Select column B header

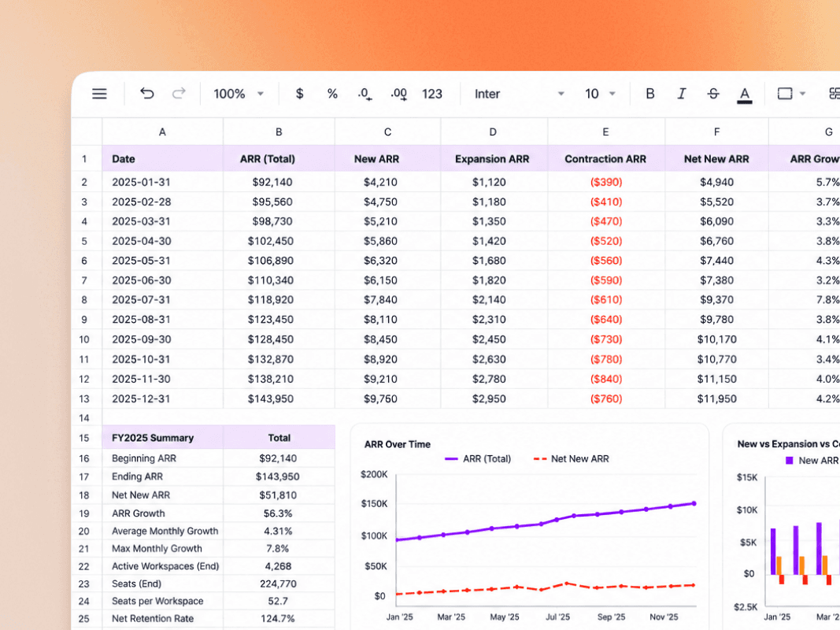pos(279,132)
